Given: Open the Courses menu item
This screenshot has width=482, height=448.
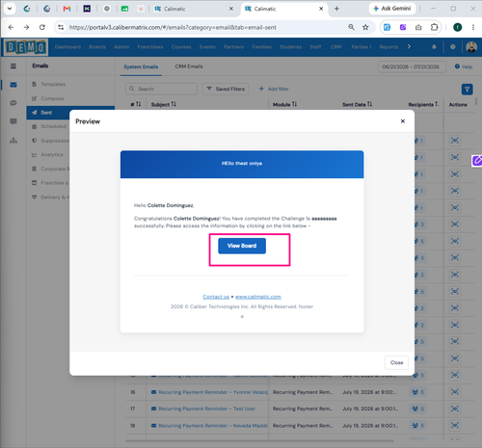Looking at the screenshot, I should tap(181, 47).
